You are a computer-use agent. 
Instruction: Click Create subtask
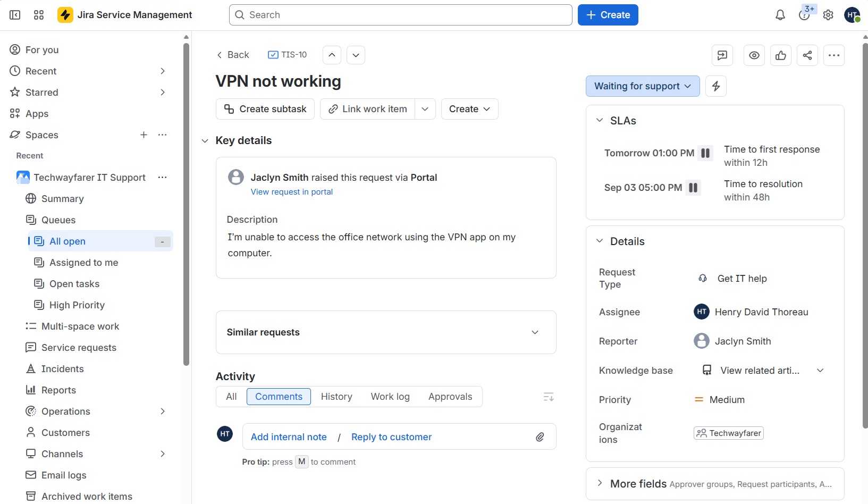point(265,109)
